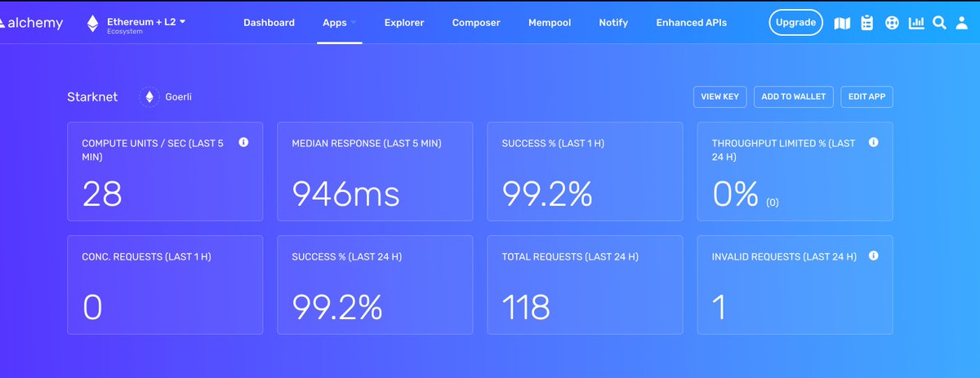Screen dimensions: 980x378
Task: Open the Apps menu
Action: tap(335, 23)
